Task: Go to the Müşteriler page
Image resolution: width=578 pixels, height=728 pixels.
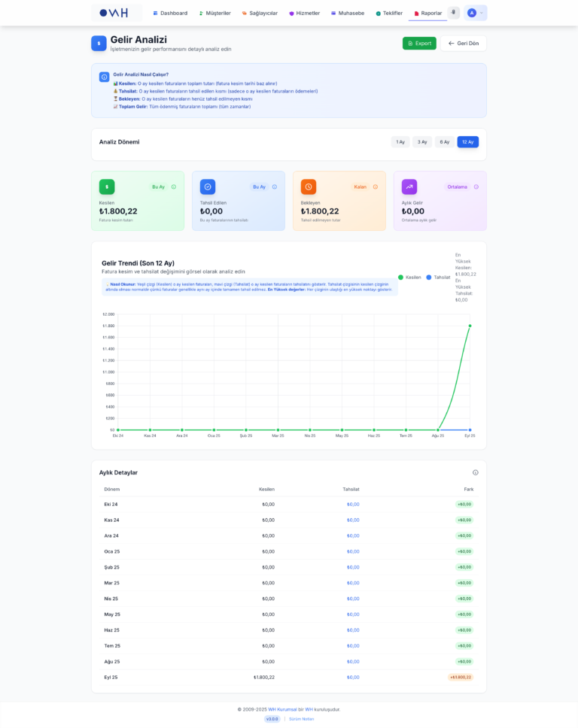Action: click(x=214, y=13)
